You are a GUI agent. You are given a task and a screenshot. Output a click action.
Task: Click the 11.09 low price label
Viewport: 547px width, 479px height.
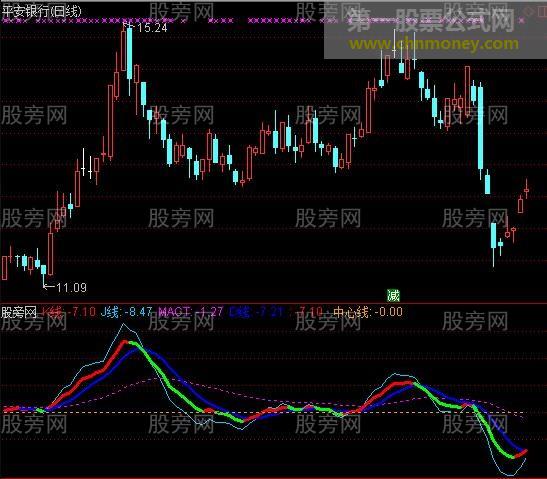click(72, 288)
